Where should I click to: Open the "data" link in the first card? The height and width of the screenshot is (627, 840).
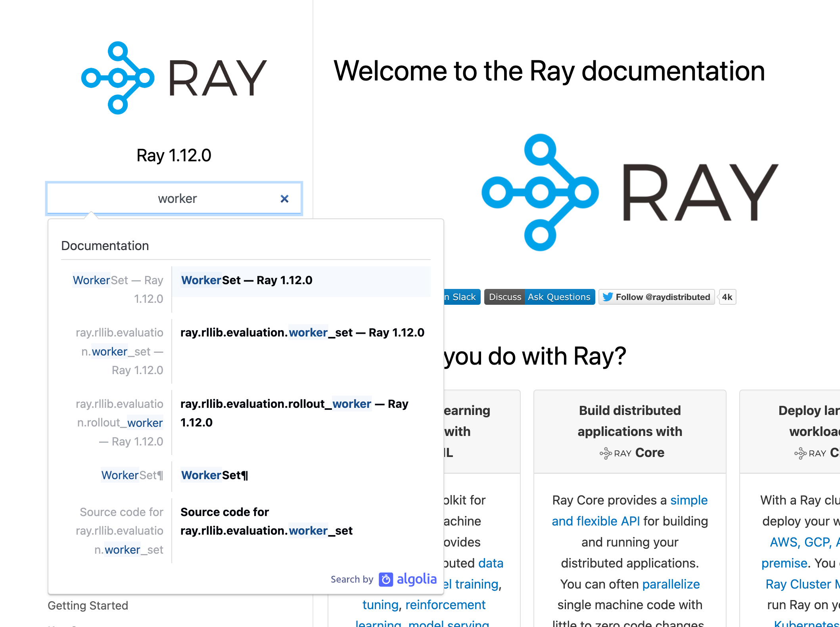click(x=491, y=563)
